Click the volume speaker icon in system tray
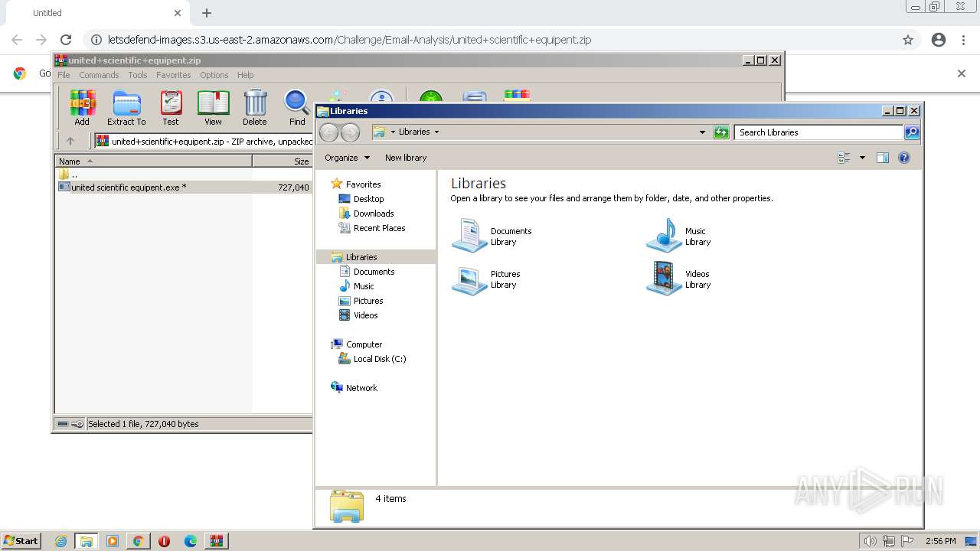Image resolution: width=980 pixels, height=551 pixels. pos(871,541)
